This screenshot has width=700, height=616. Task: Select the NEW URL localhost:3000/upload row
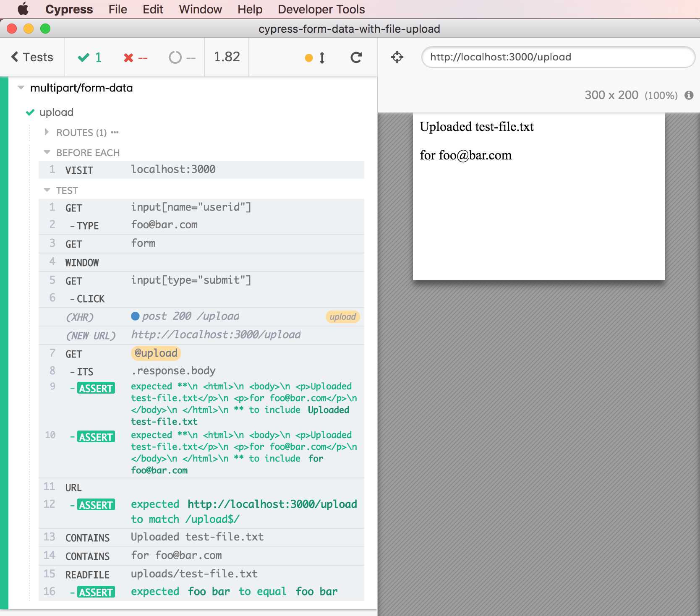point(201,335)
